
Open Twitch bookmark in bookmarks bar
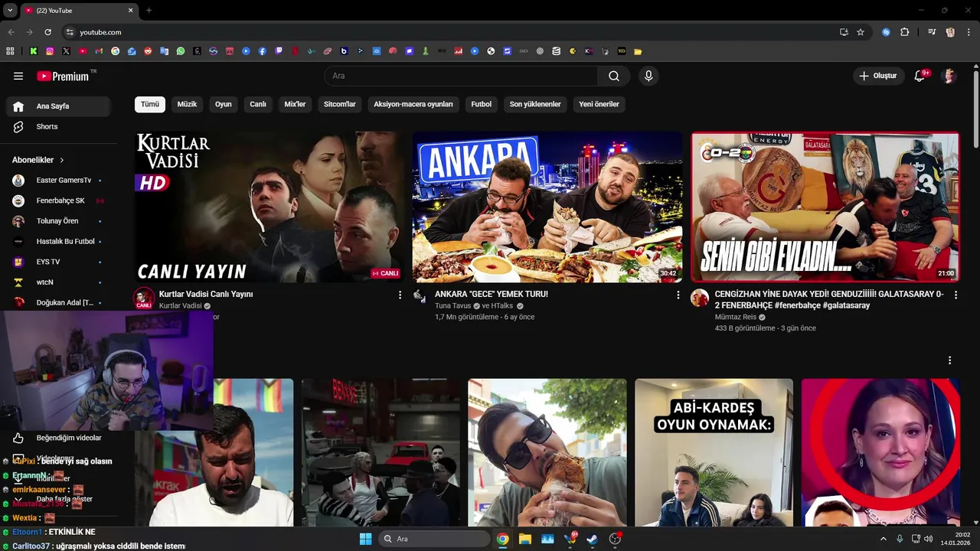[x=279, y=51]
